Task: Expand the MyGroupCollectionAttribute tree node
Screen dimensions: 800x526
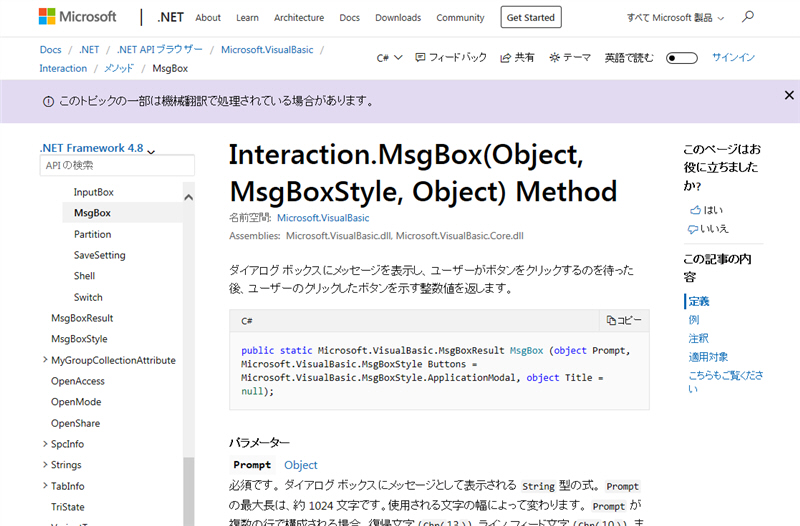Action: pyautogui.click(x=45, y=360)
